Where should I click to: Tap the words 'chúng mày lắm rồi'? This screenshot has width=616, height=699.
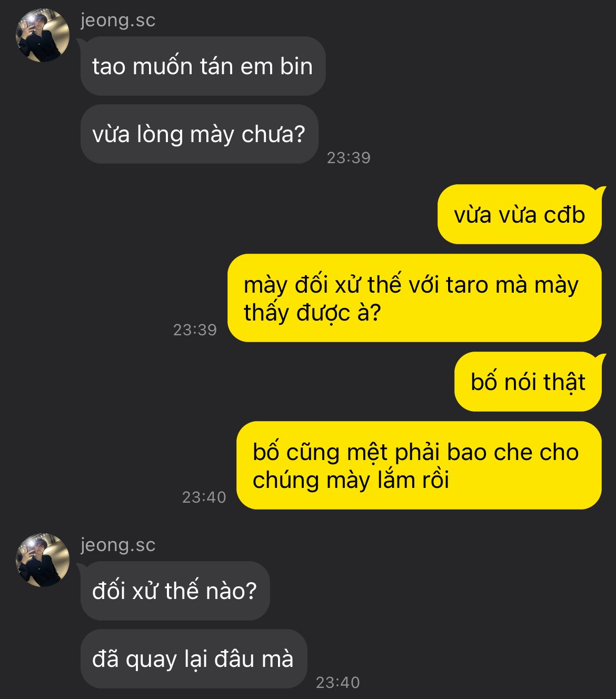[351, 480]
